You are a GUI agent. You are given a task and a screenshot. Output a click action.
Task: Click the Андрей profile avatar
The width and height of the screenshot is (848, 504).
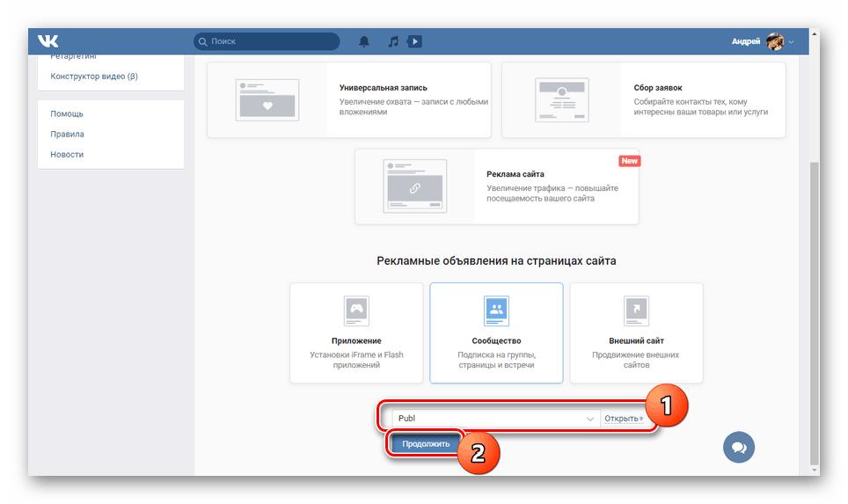point(774,41)
